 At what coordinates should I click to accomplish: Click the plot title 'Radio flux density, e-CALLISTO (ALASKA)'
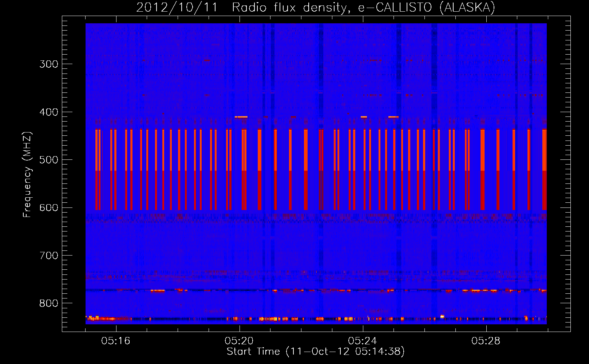point(364,8)
